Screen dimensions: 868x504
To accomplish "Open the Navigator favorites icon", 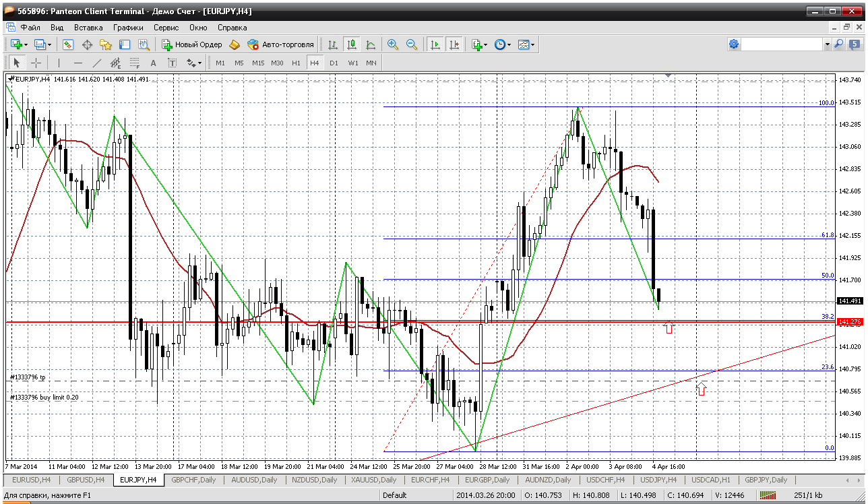I will (106, 44).
